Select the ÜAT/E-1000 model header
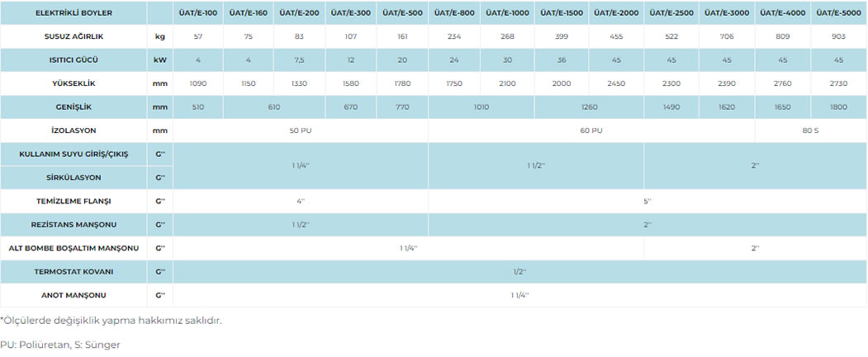 coord(506,13)
